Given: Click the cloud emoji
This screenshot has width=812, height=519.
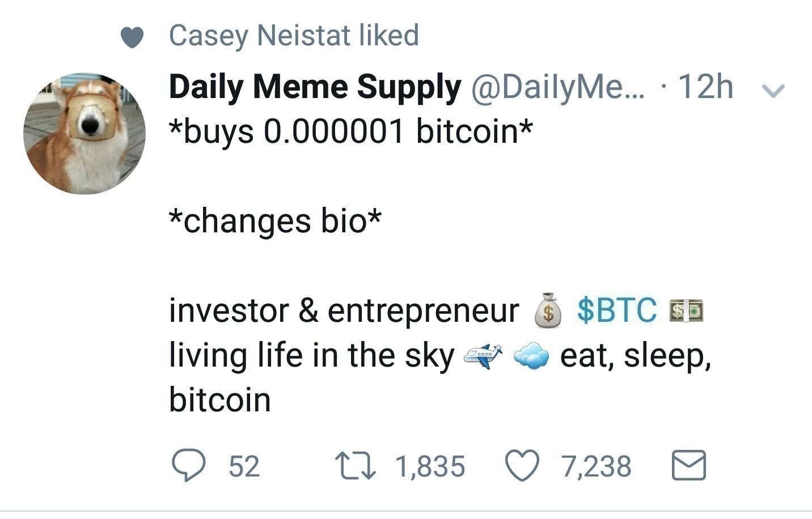Looking at the screenshot, I should point(531,356).
